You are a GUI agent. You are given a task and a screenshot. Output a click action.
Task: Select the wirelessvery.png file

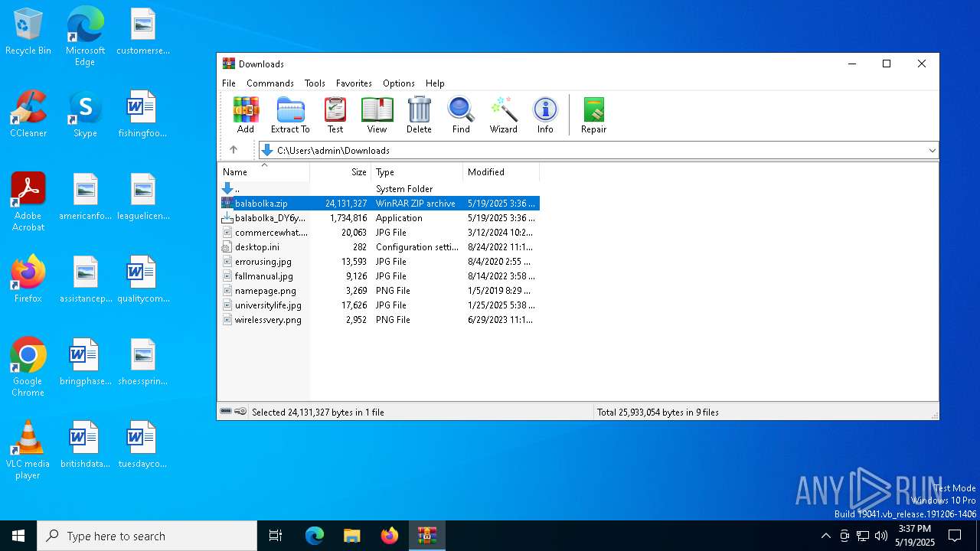pyautogui.click(x=380, y=320)
